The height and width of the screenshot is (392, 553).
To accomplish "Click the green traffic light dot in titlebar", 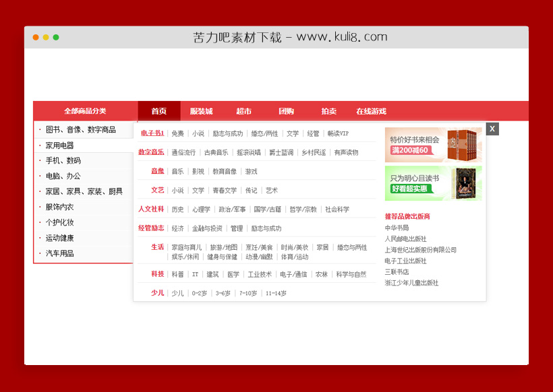I will tap(56, 38).
